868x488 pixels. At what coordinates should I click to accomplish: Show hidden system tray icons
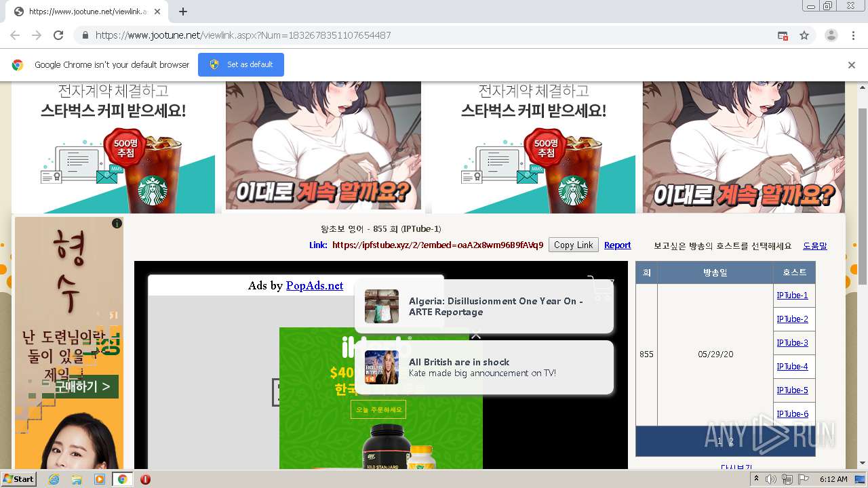[x=757, y=479]
